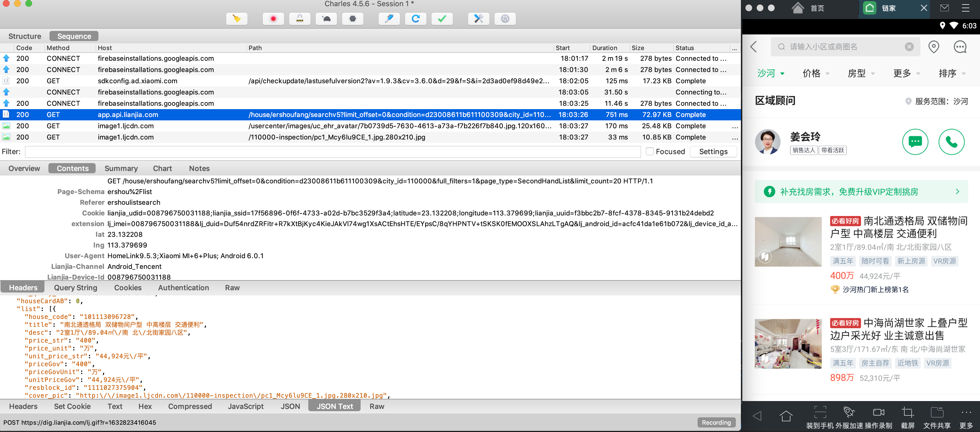Repeat request with blue refresh icon
The image size is (980, 432).
[415, 19]
